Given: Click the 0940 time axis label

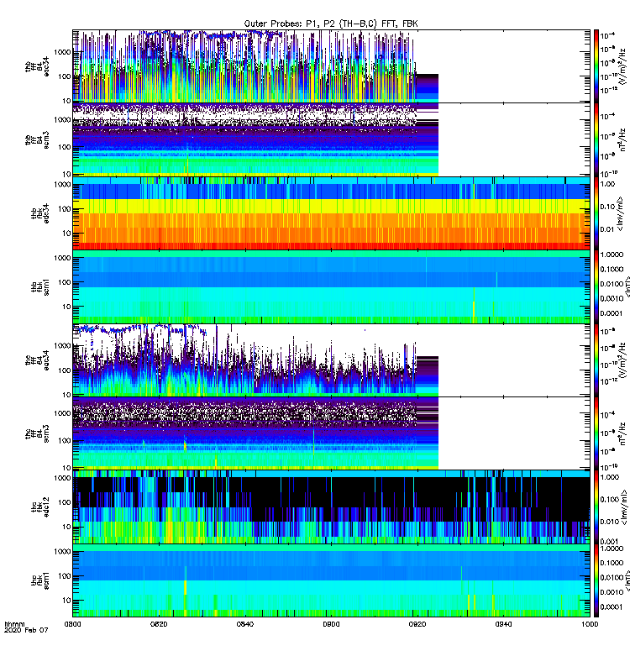Looking at the screenshot, I should (x=503, y=624).
